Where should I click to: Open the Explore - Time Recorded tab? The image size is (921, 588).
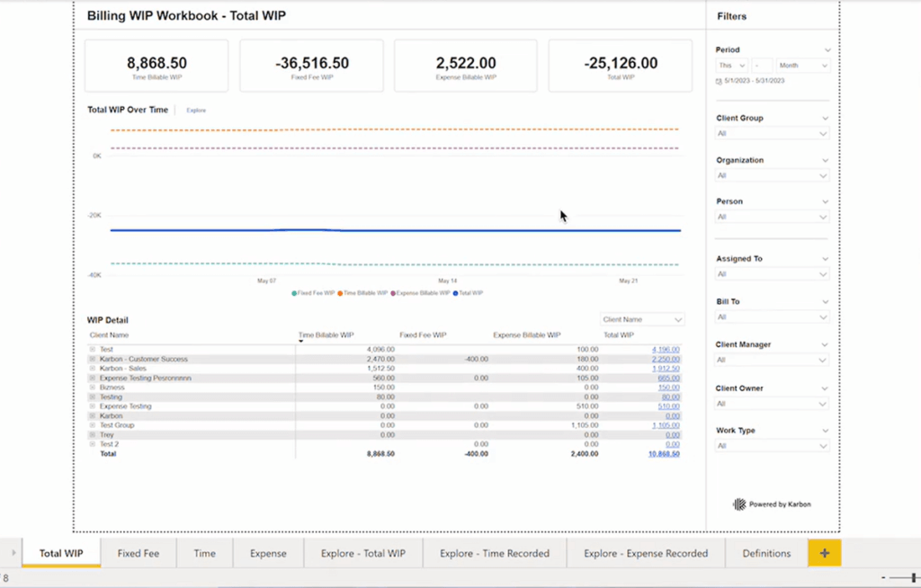(495, 553)
